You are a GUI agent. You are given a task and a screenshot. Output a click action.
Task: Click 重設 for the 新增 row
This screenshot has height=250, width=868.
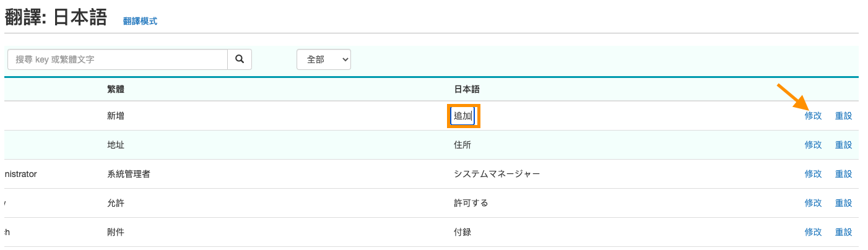pos(843,116)
